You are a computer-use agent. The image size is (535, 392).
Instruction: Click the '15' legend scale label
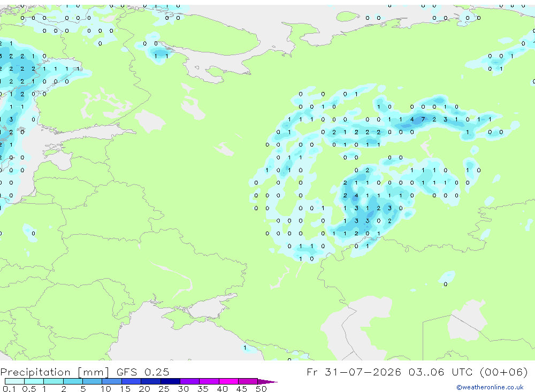tap(125, 389)
